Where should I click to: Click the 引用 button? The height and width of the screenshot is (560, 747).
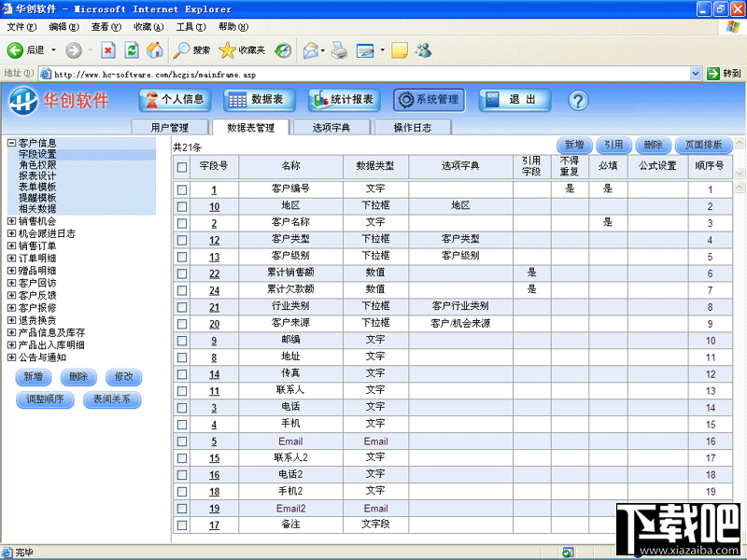(x=614, y=145)
